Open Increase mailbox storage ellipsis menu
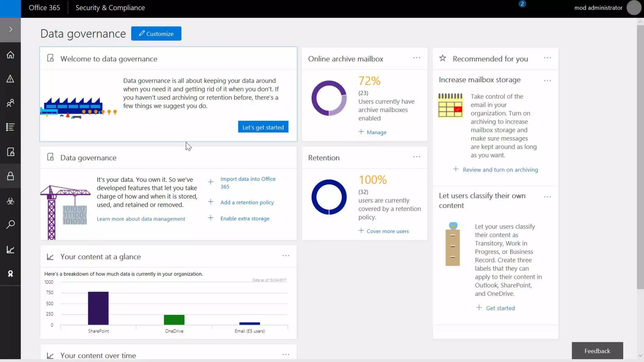The width and height of the screenshot is (644, 362). (x=547, y=80)
